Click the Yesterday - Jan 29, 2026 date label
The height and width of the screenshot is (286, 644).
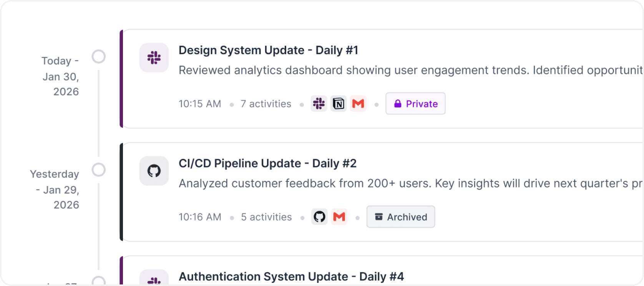click(x=55, y=189)
